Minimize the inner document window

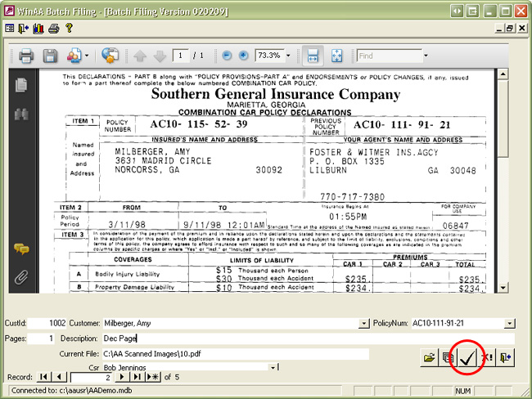(498, 28)
